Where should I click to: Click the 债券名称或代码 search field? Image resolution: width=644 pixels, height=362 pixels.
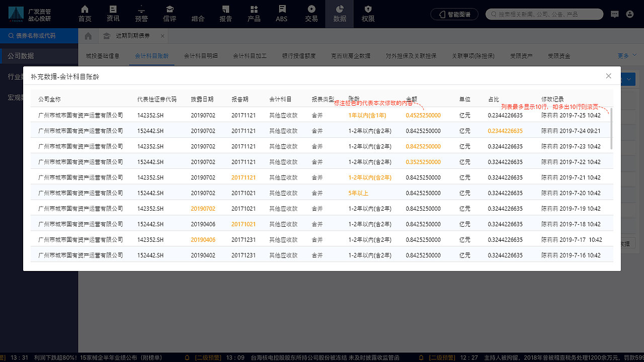(x=39, y=36)
